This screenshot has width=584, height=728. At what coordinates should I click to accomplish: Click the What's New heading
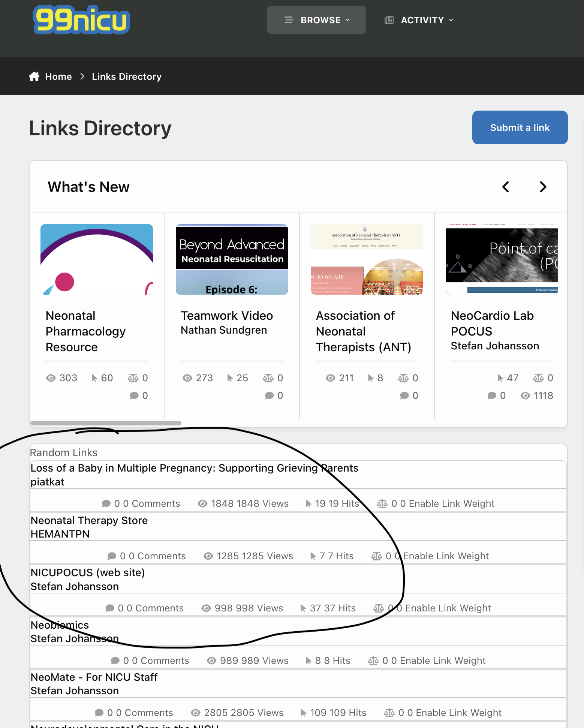click(x=88, y=187)
